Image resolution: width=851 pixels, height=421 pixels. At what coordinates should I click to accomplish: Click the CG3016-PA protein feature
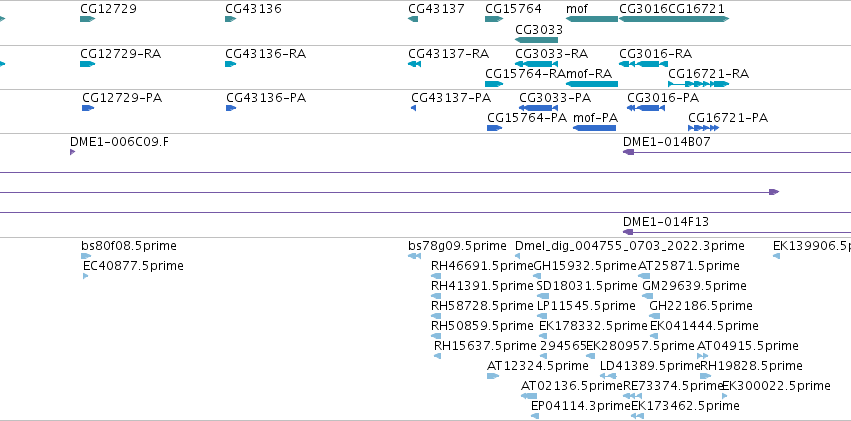coord(646,108)
